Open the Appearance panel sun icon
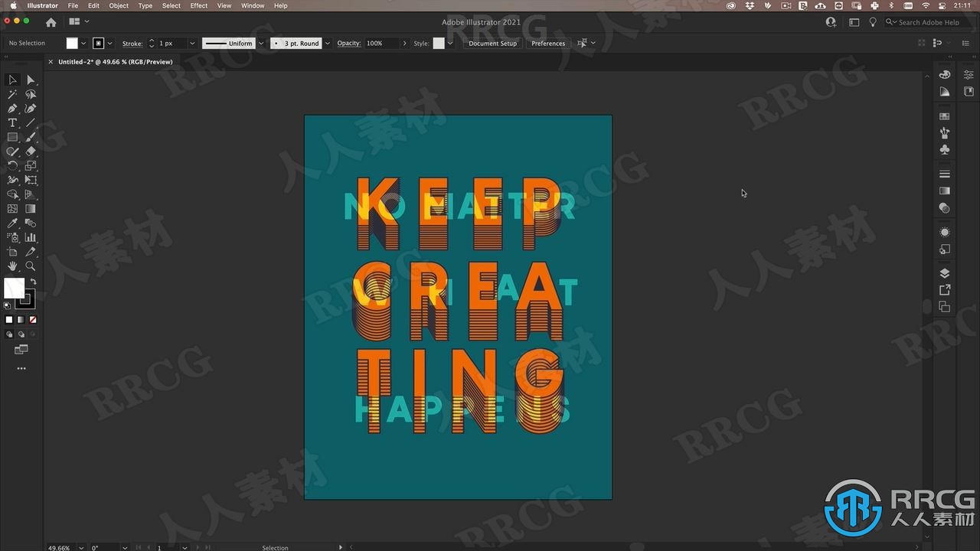This screenshot has width=980, height=551. pos(945,232)
